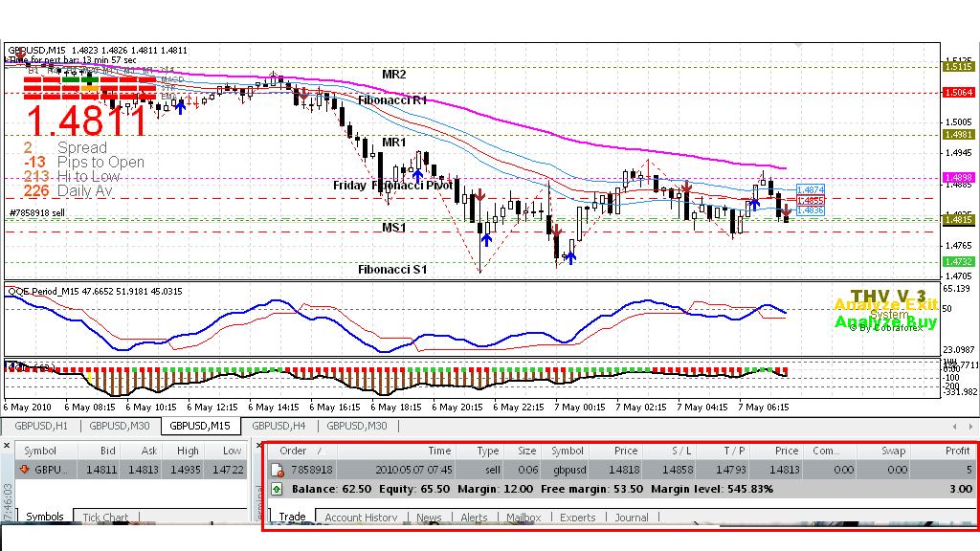The width and height of the screenshot is (980, 551).
Task: Click Ask value 1.4813 in Market Watch
Action: [143, 469]
